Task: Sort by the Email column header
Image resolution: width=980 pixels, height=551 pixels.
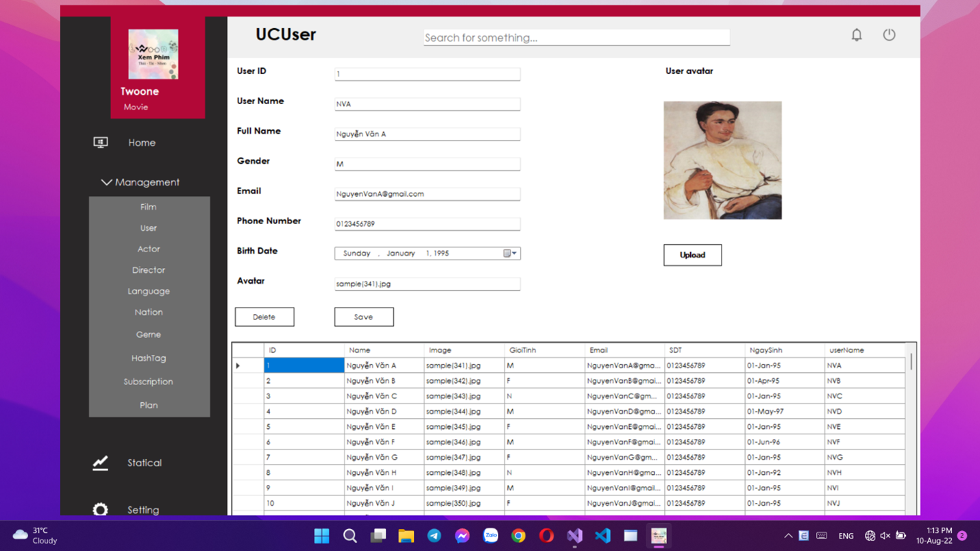Action: coord(624,350)
